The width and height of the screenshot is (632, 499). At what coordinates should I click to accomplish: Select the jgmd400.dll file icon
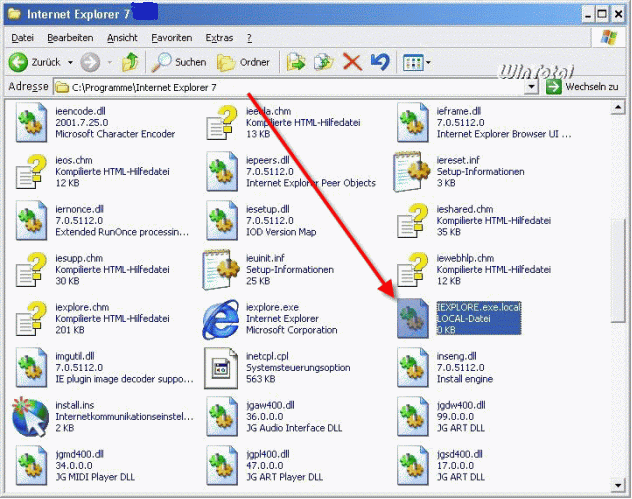coord(31,466)
